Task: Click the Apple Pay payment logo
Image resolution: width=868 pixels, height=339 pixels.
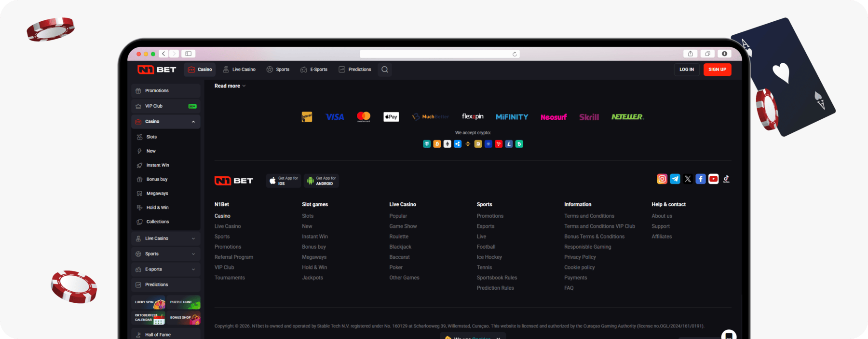Action: pos(391,117)
